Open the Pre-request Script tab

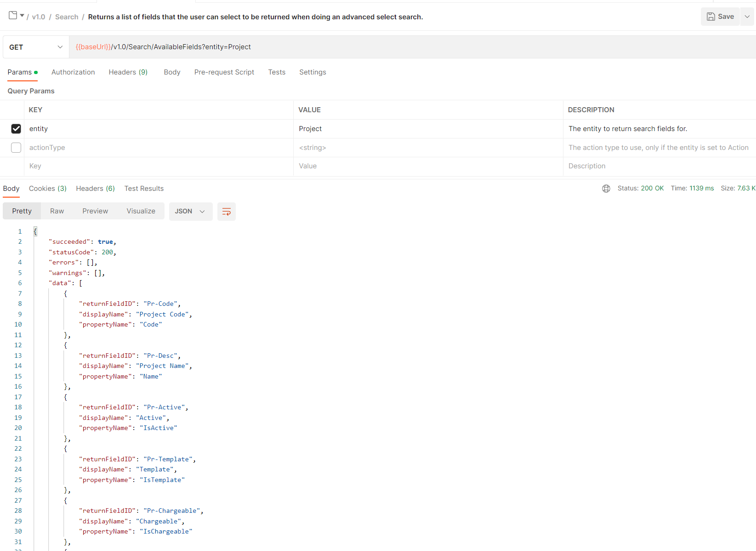pyautogui.click(x=224, y=72)
